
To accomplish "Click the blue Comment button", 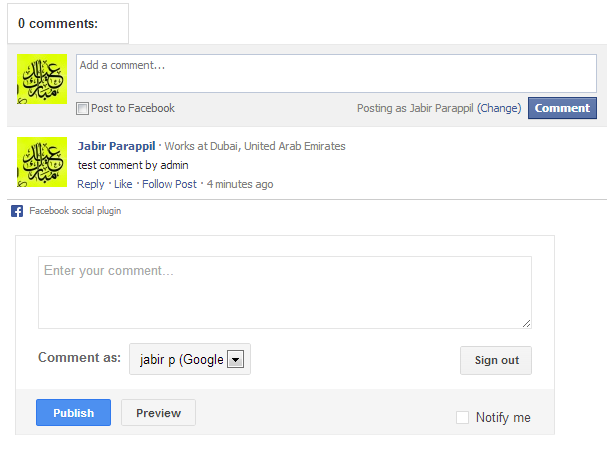I will (562, 108).
